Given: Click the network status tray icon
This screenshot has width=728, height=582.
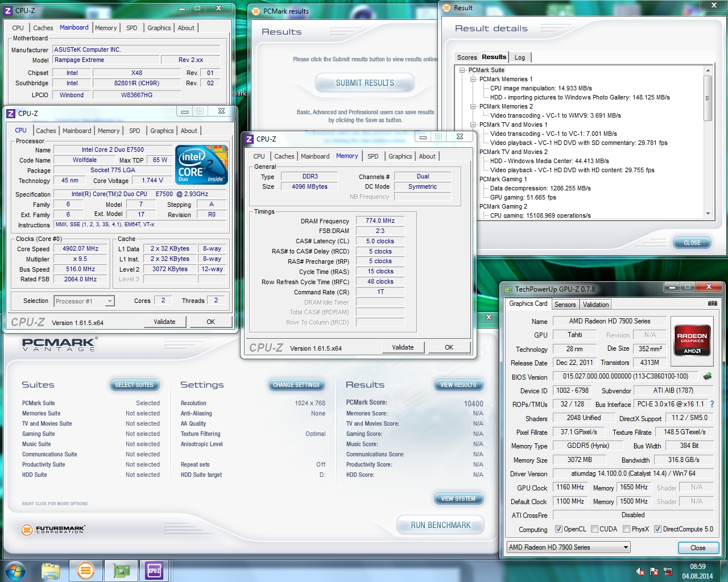Looking at the screenshot, I should coord(668,572).
